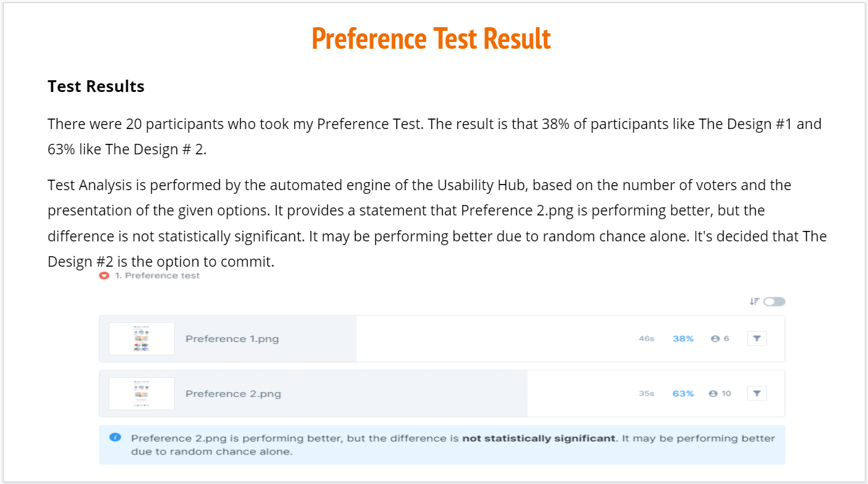Expand details for the Preference 2.png row
Image resolution: width=868 pixels, height=484 pixels.
point(441,393)
